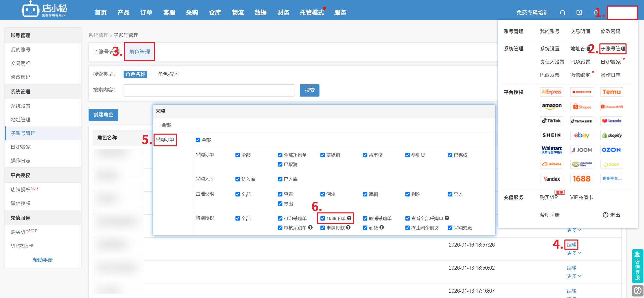Click the 搜索内容 input field
The image size is (644, 298).
pos(209,90)
